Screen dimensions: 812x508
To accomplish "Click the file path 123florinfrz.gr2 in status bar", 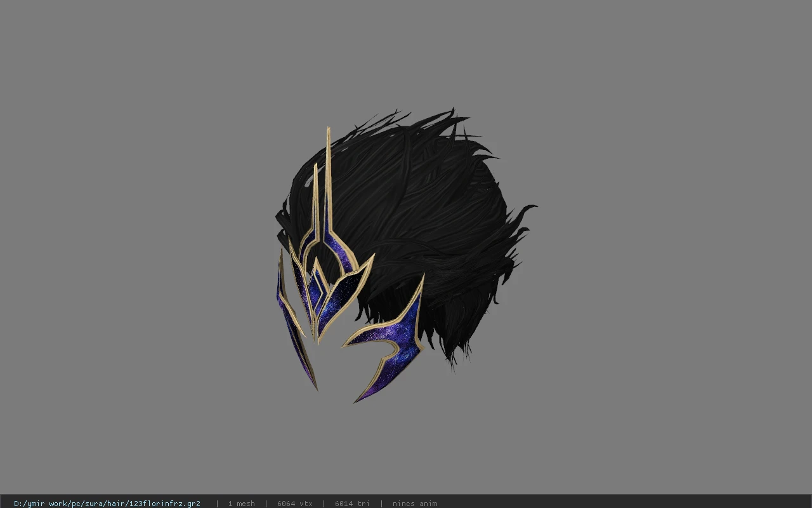I will point(107,504).
